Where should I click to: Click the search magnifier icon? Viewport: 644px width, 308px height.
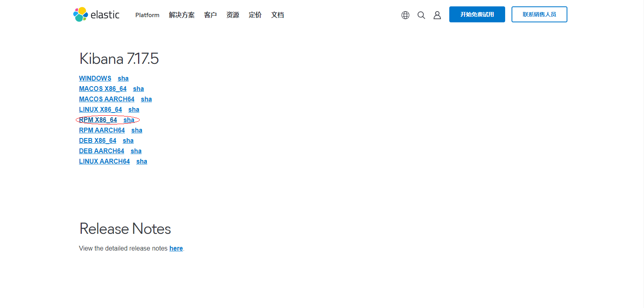(x=421, y=15)
